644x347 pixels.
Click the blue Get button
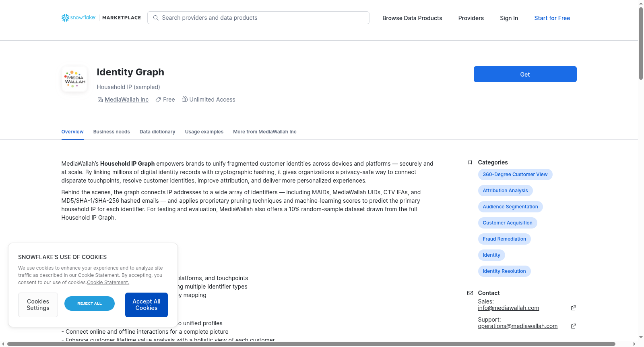pyautogui.click(x=525, y=74)
